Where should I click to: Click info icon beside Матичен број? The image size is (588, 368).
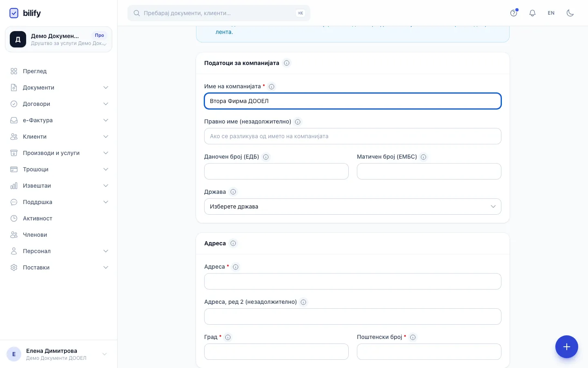click(x=423, y=157)
